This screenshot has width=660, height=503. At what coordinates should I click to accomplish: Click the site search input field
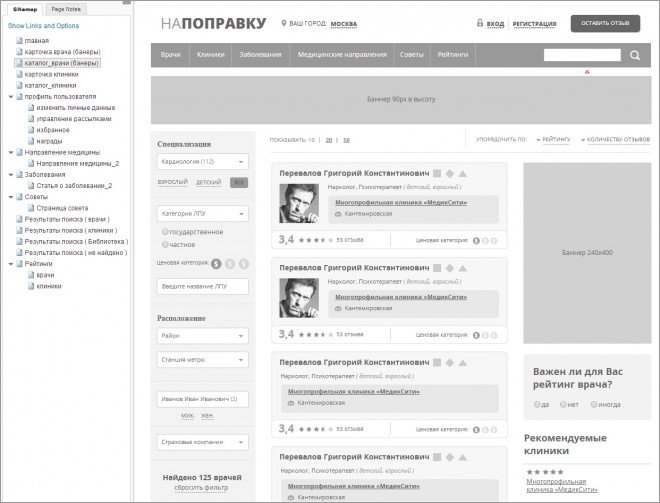coord(582,55)
